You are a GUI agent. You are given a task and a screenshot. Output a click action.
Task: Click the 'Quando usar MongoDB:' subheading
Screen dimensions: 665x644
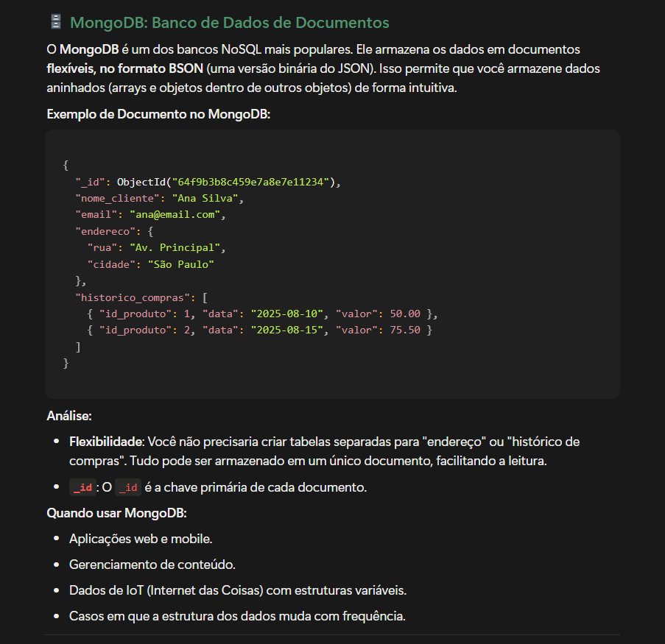point(116,513)
